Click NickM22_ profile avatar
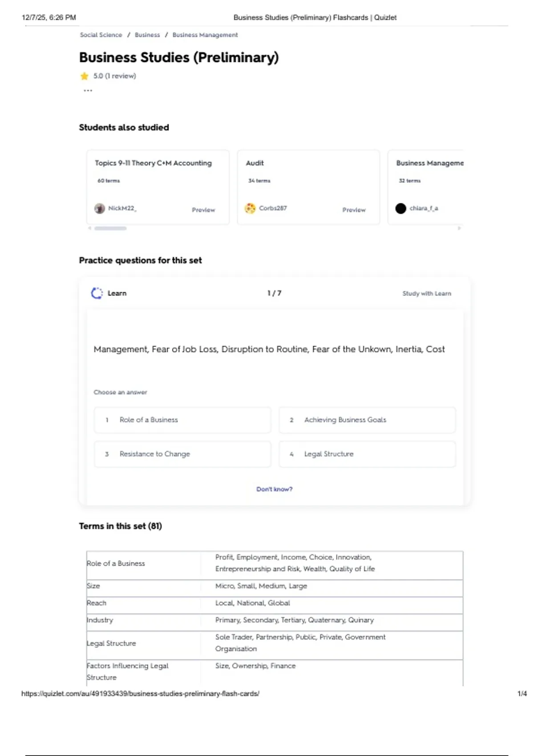The height and width of the screenshot is (756, 534). click(100, 208)
